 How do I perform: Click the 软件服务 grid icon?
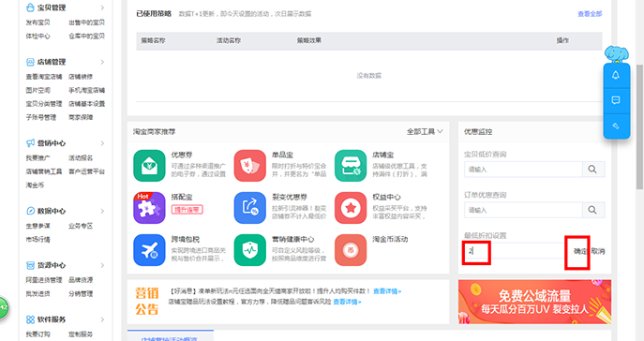pos(30,319)
